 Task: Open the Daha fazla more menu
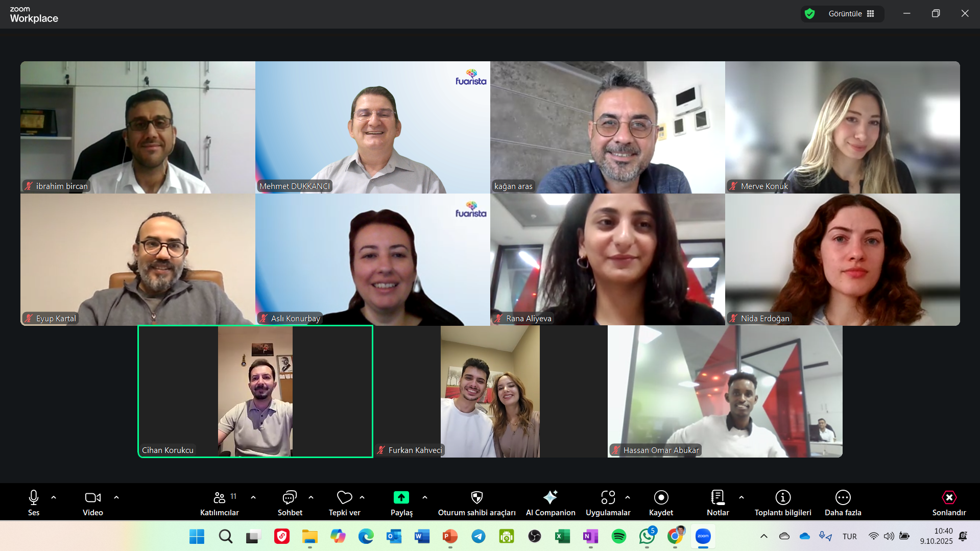[843, 498]
